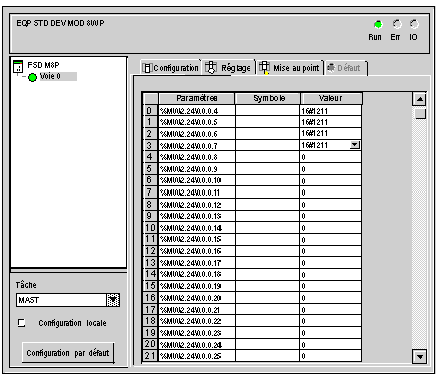The image size is (440, 384).
Task: Select the 16#1211 value in row 0
Action: (x=330, y=111)
